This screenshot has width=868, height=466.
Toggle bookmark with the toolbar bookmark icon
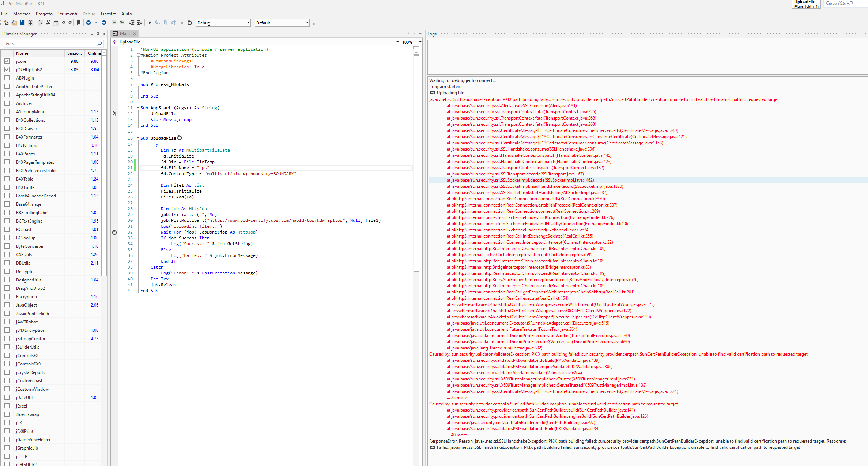click(x=79, y=23)
